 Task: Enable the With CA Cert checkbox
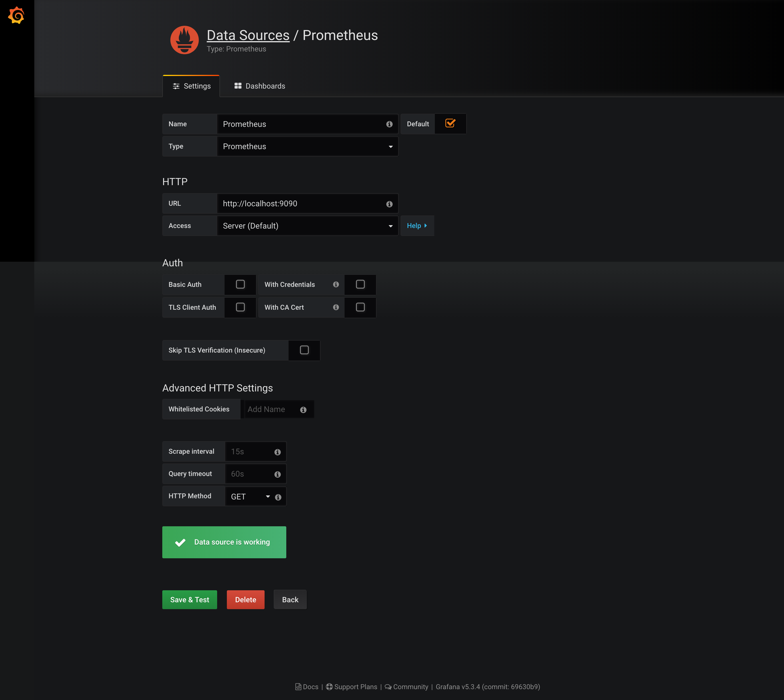360,307
